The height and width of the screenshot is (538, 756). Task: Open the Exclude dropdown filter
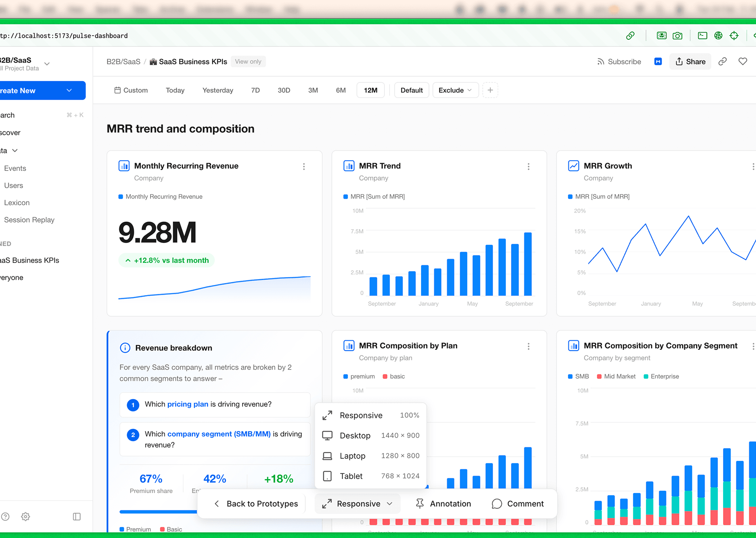click(455, 90)
